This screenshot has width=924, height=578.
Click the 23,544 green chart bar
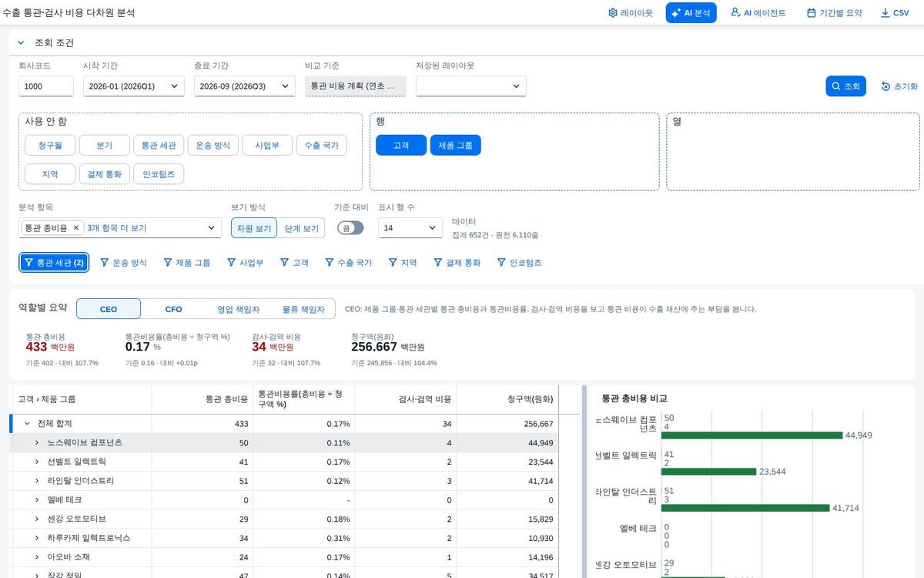point(710,472)
